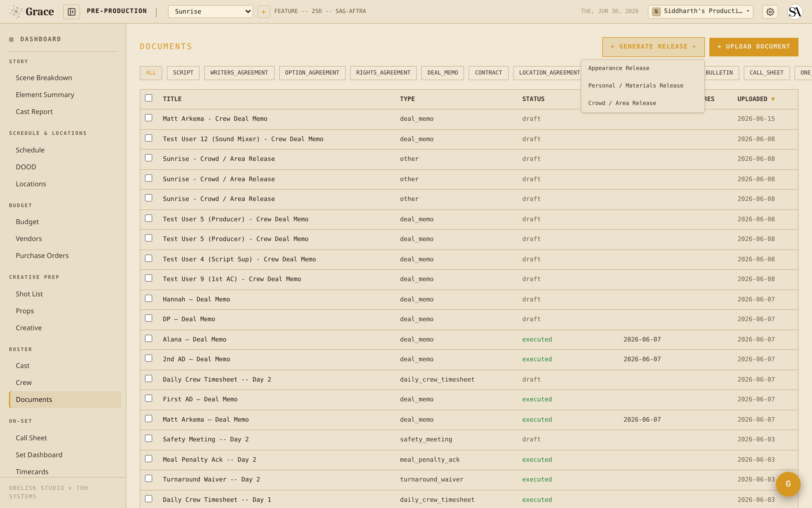Check the Test User 4 (Script Sup) row
This screenshot has height=508, width=812.
149,258
